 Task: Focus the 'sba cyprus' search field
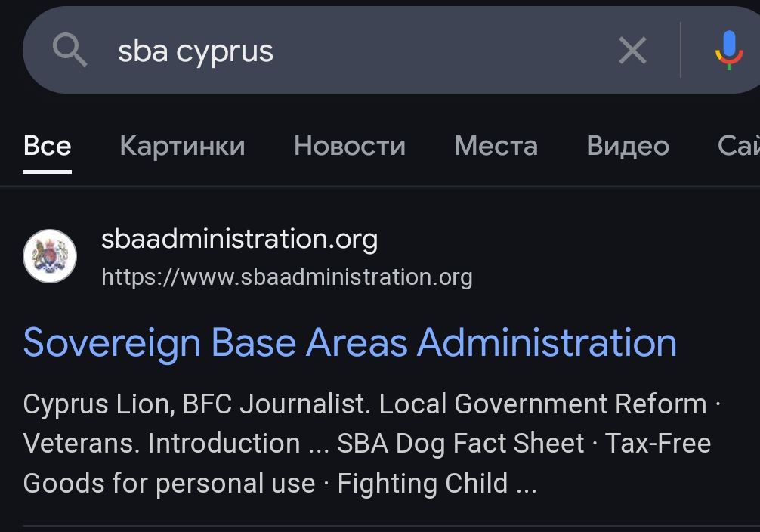[359, 51]
